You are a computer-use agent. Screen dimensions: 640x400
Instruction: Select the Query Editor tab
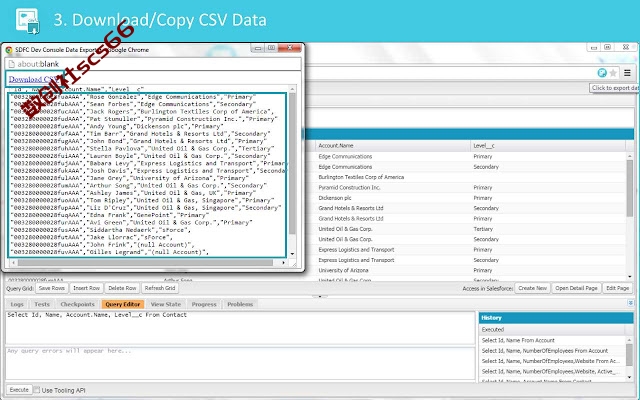click(122, 304)
